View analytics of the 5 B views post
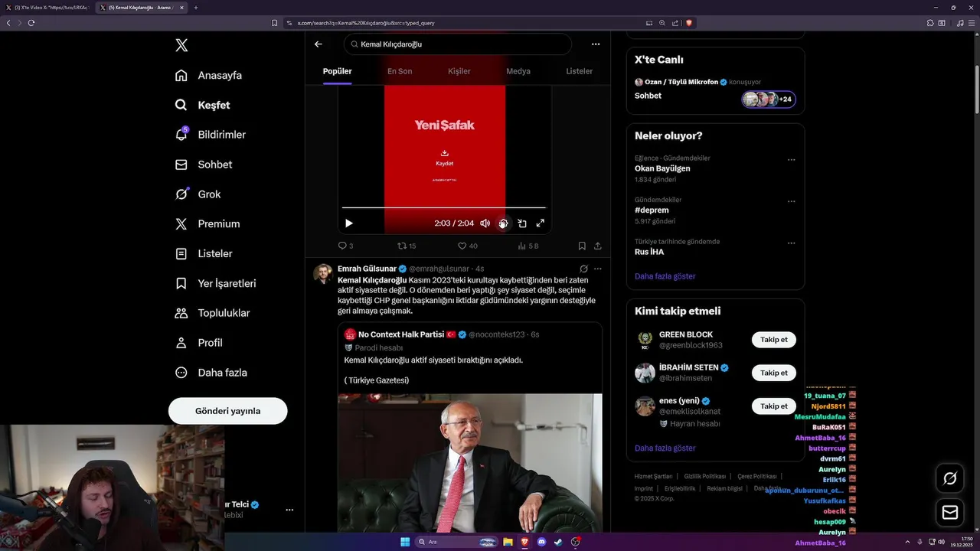Viewport: 980px width, 551px height. click(528, 246)
